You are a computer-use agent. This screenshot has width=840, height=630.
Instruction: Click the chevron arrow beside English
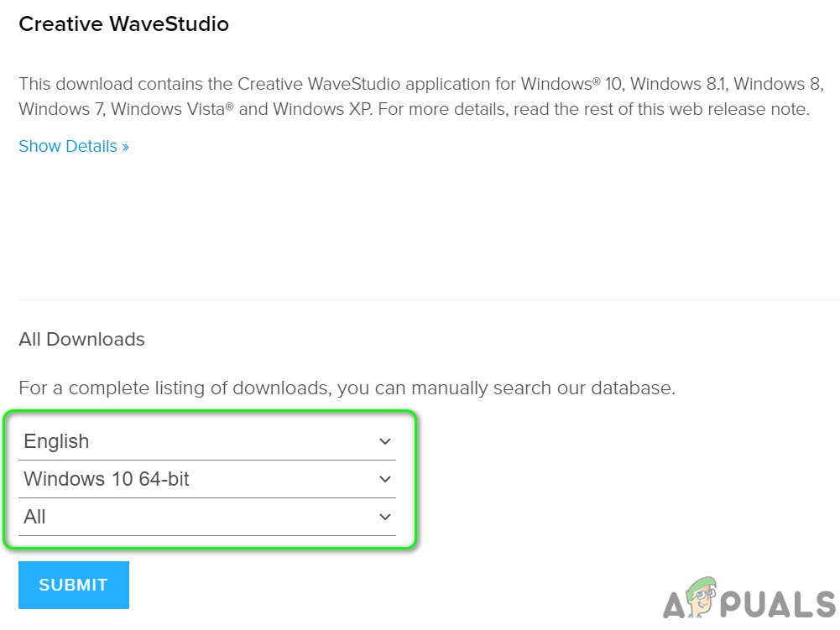(x=385, y=441)
